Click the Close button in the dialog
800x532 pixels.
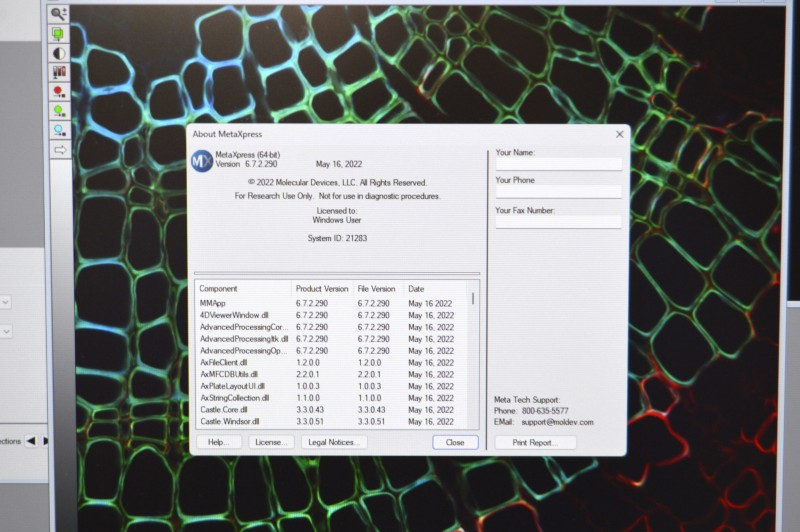[455, 442]
